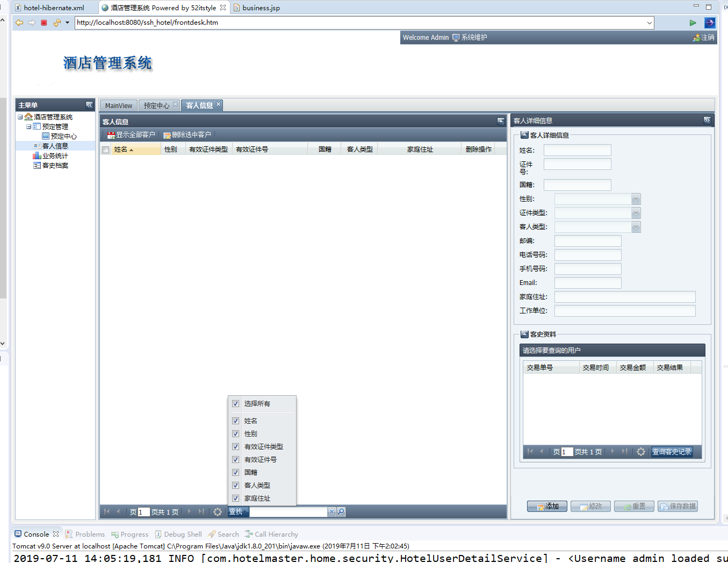Close the Console view
The width and height of the screenshot is (728, 563).
pyautogui.click(x=56, y=534)
